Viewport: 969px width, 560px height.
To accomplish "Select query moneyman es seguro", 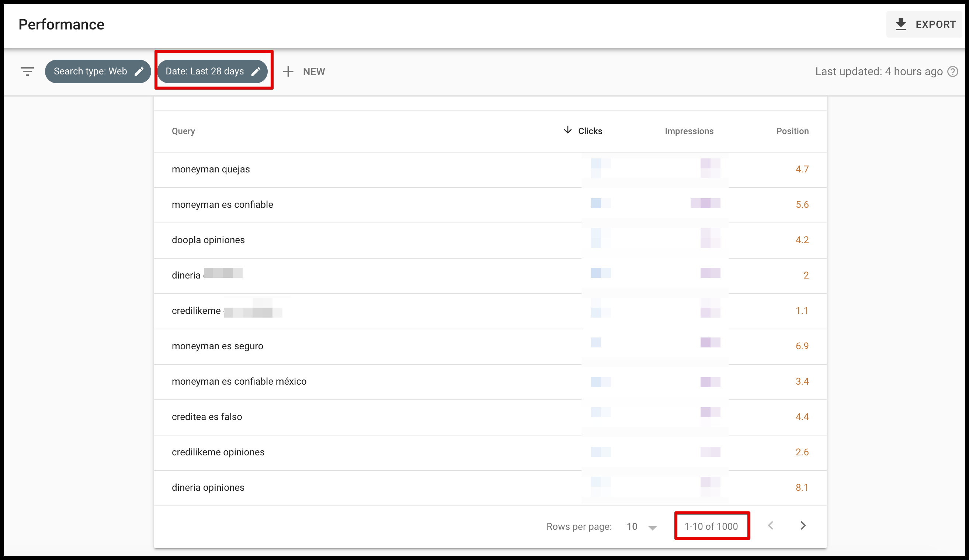I will coord(218,346).
